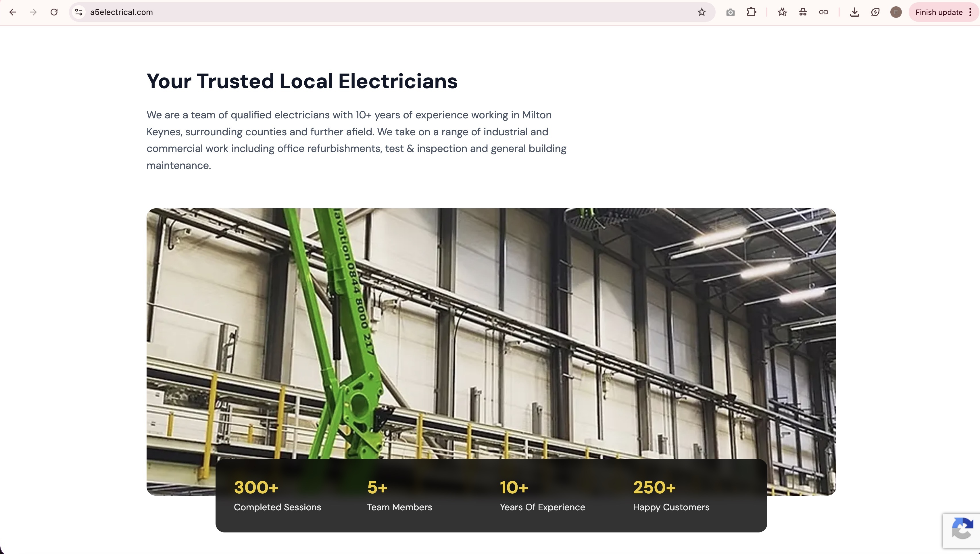Open the profile avatar E menu
The height and width of the screenshot is (554, 980).
(896, 12)
